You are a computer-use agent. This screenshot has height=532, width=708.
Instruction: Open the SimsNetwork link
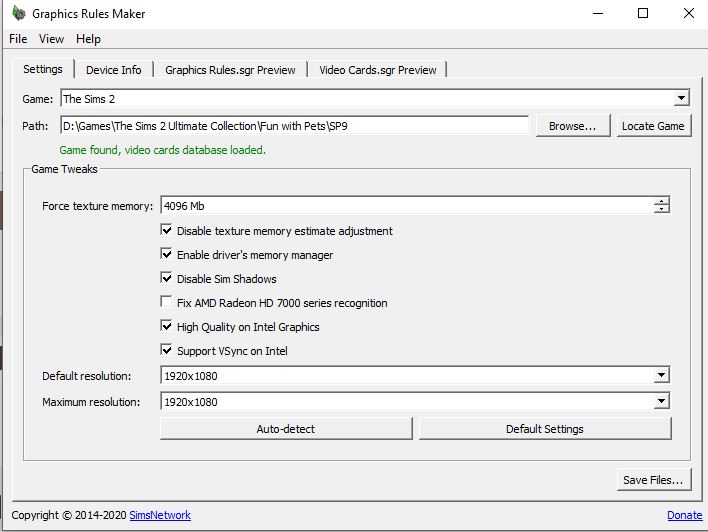click(160, 515)
